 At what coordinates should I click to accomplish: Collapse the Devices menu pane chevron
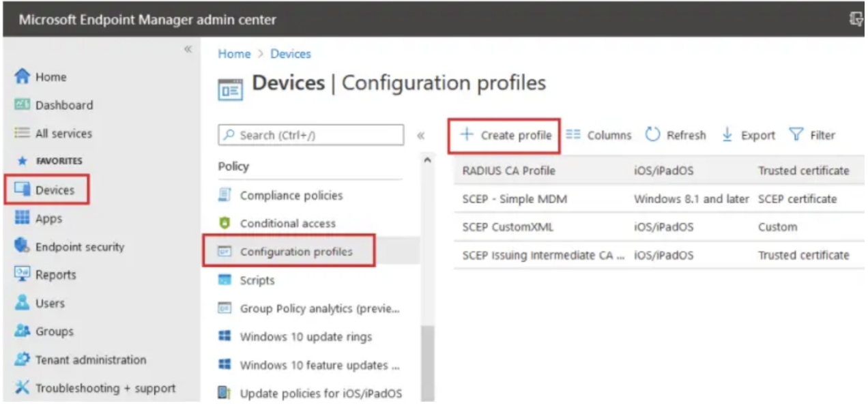(x=421, y=135)
